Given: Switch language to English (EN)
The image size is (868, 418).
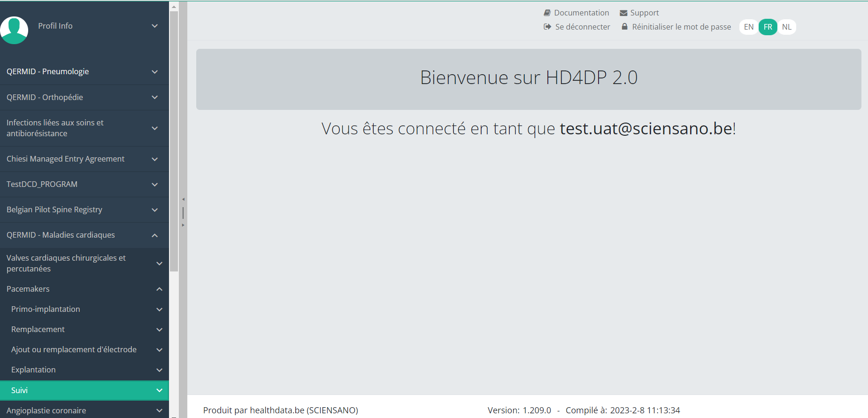Looking at the screenshot, I should (749, 27).
